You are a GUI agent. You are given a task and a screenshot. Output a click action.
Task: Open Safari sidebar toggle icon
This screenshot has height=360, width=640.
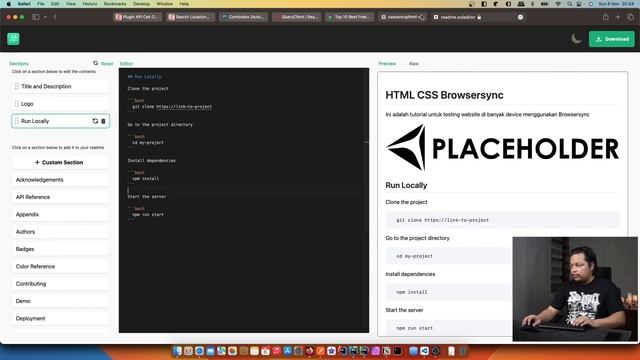[x=36, y=17]
